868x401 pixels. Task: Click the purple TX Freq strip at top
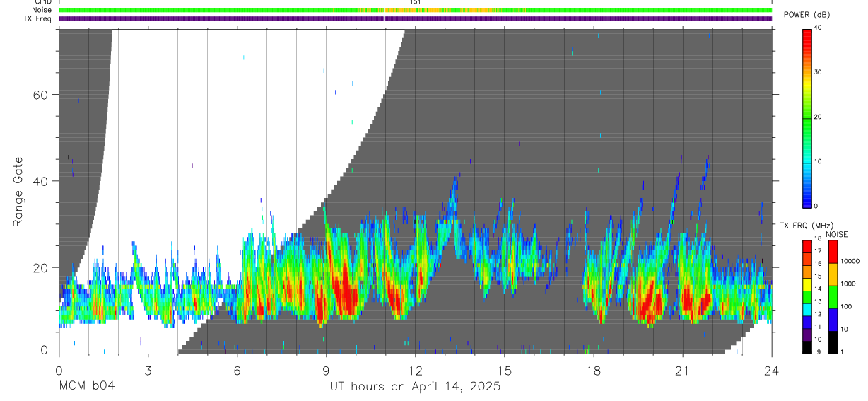416,18
